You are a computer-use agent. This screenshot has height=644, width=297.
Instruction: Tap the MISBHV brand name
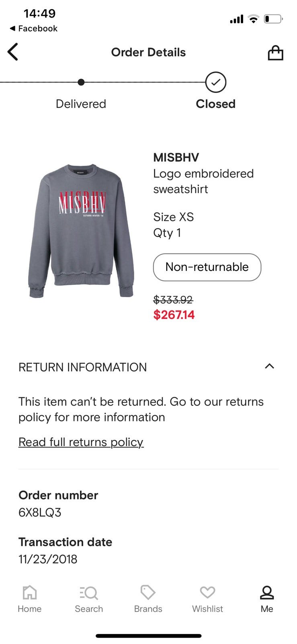[x=176, y=157]
